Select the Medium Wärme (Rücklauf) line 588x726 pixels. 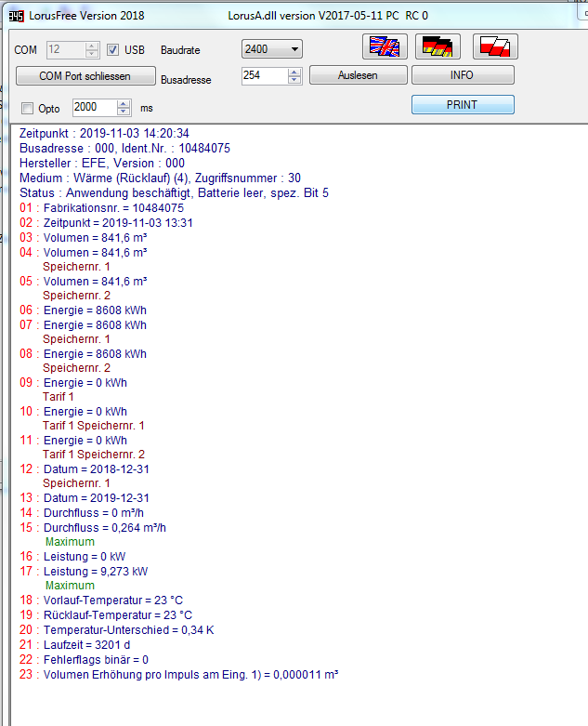(160, 178)
